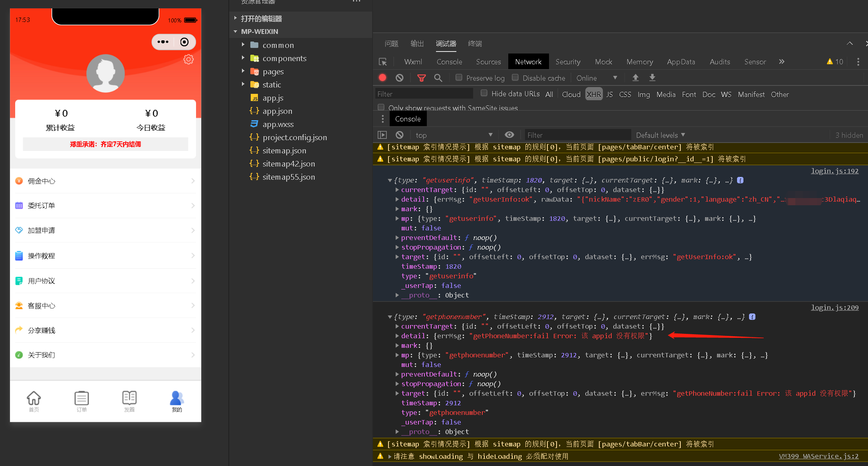Open the login.js:209 source link
Screen dimensions: 868x466
(834, 307)
